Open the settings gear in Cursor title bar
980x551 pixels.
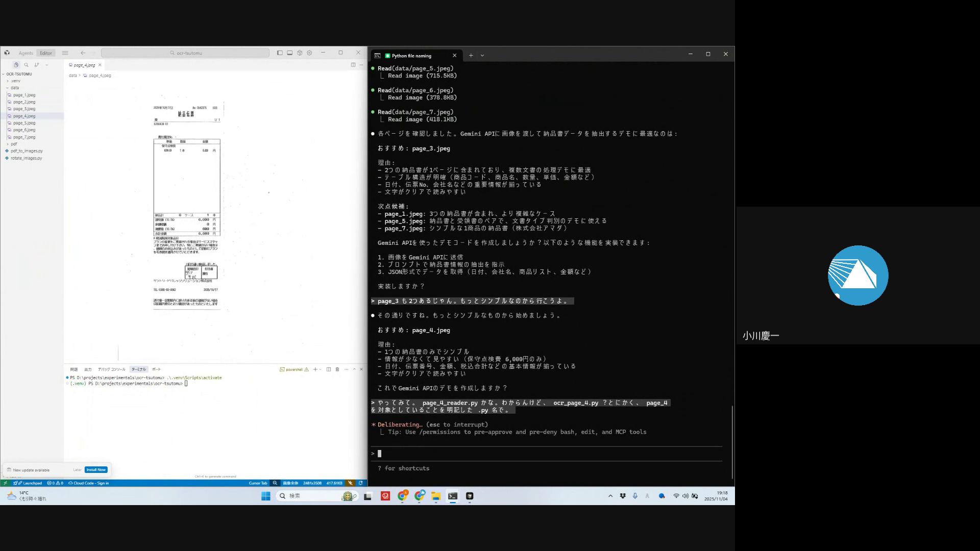pos(309,53)
